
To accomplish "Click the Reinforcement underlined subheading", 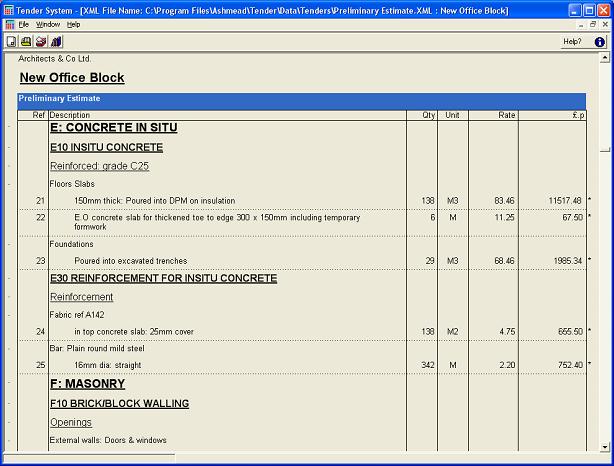I will (81, 297).
